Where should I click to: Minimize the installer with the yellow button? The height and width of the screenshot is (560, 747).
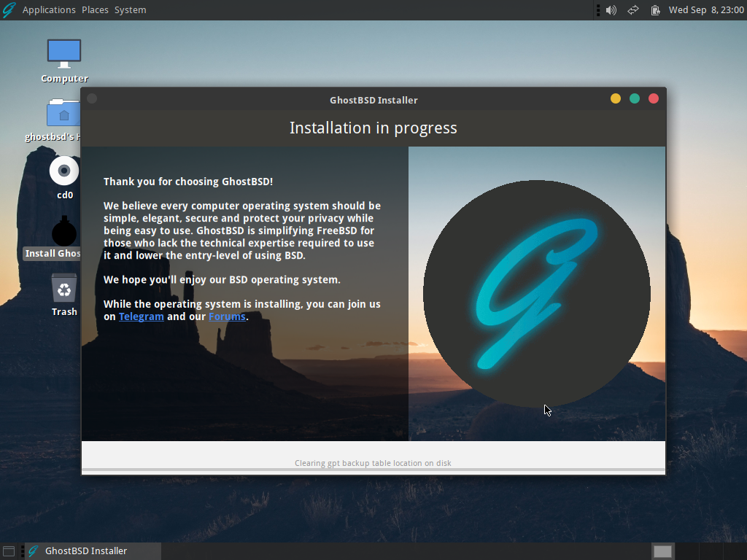click(x=616, y=98)
